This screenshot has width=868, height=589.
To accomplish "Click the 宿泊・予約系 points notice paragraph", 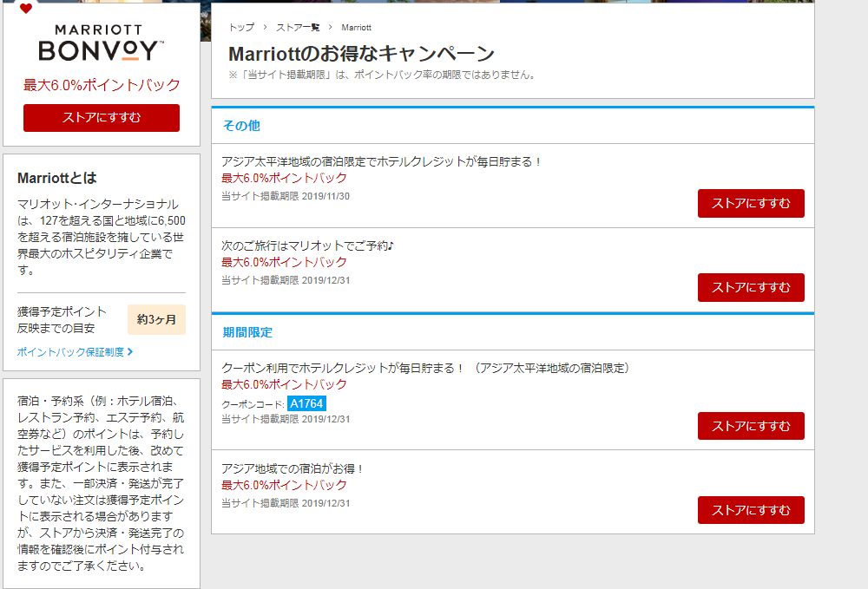I will [x=102, y=483].
